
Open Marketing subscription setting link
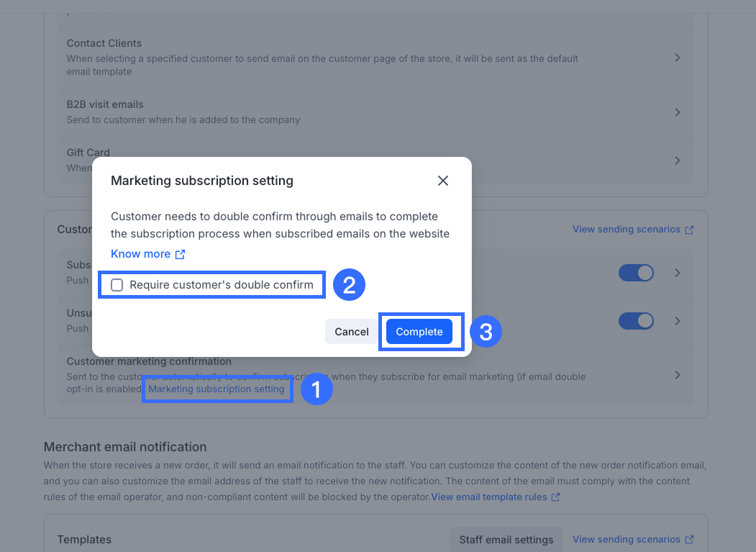tap(217, 389)
